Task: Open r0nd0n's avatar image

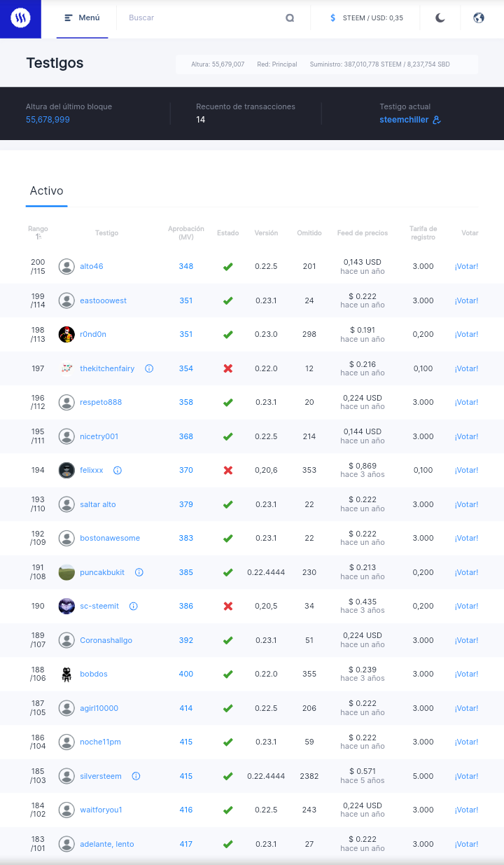Action: pos(66,334)
